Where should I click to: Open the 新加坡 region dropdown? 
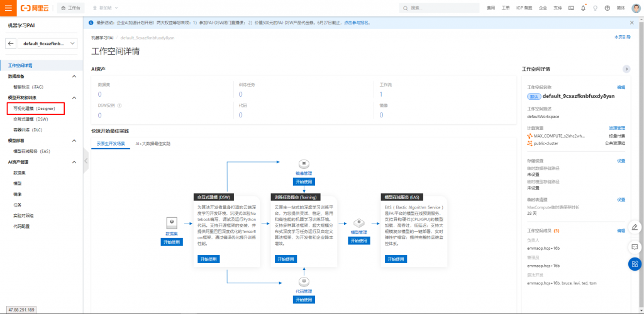point(106,8)
